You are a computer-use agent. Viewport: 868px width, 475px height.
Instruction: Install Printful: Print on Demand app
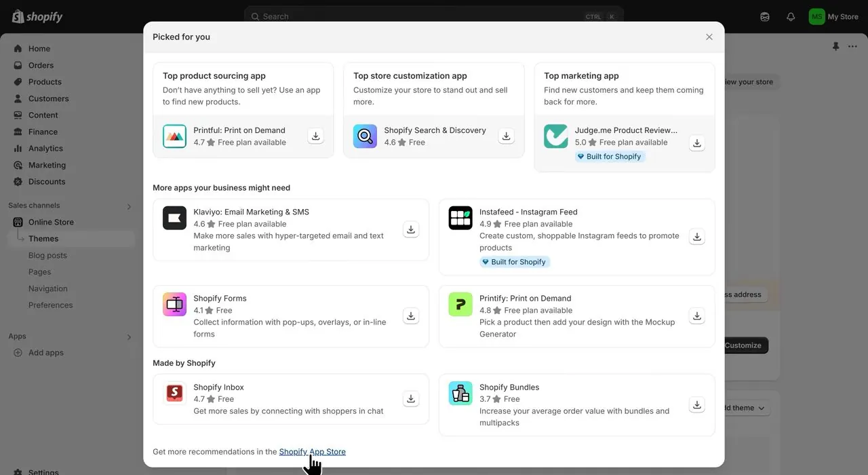315,136
